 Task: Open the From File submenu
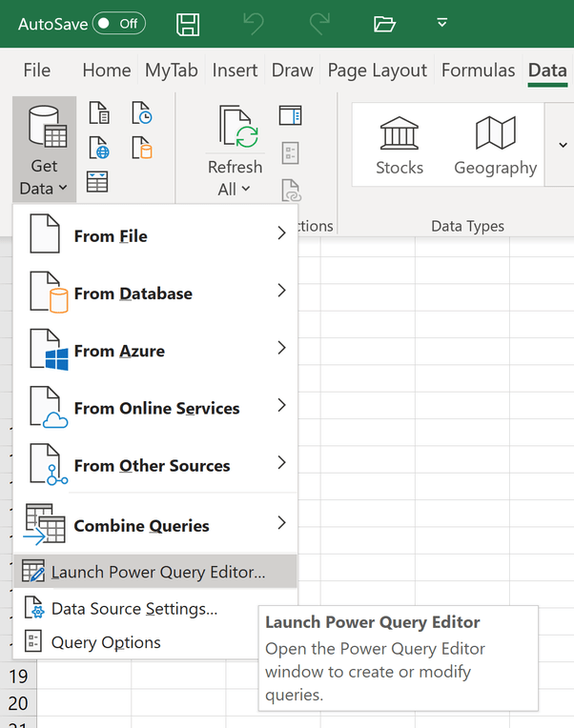[156, 233]
